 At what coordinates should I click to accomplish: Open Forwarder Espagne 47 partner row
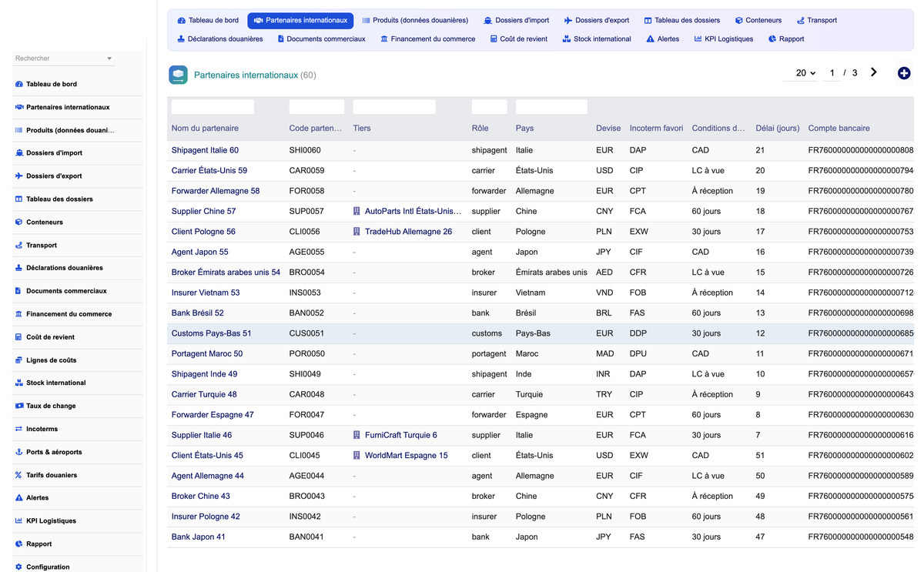[213, 415]
